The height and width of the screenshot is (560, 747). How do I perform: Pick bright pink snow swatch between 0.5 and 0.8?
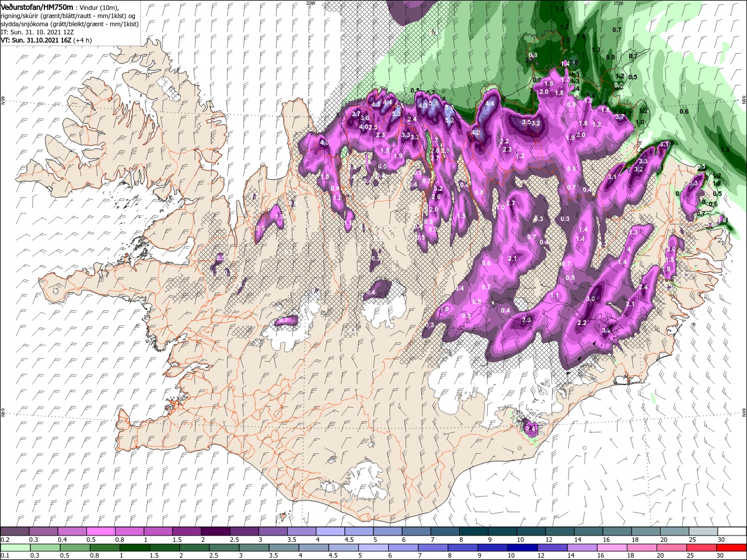click(102, 531)
